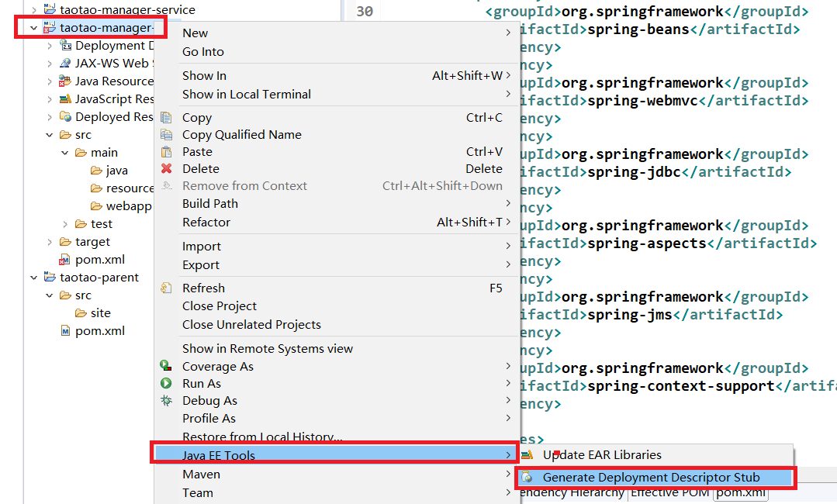Click the Refresh icon in context menu
Screen dimensions: 837x504
coord(166,288)
